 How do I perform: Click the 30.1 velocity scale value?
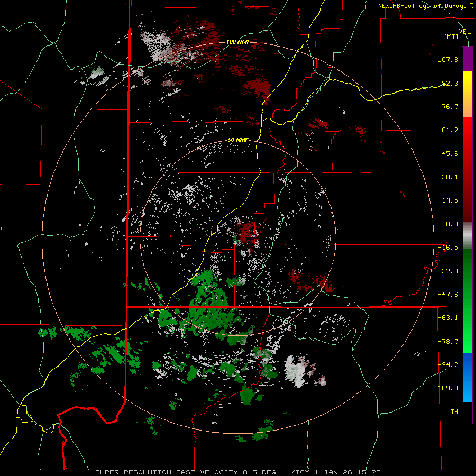tap(450, 177)
